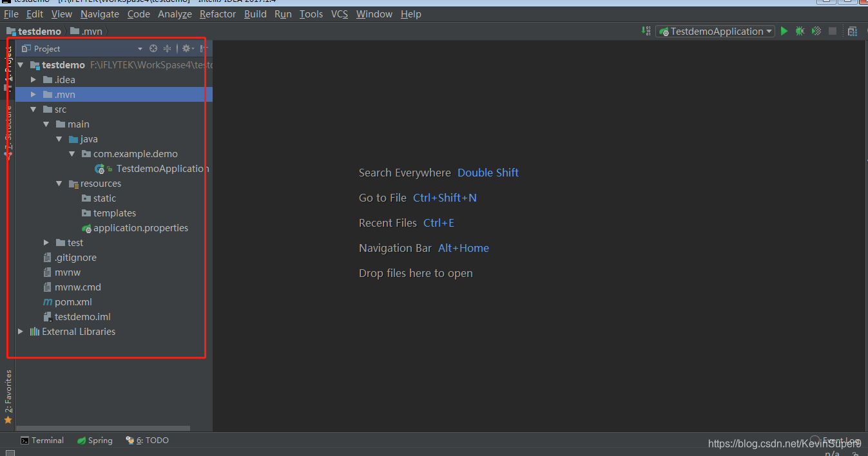Open the Navigate menu
868x456 pixels.
coord(100,14)
